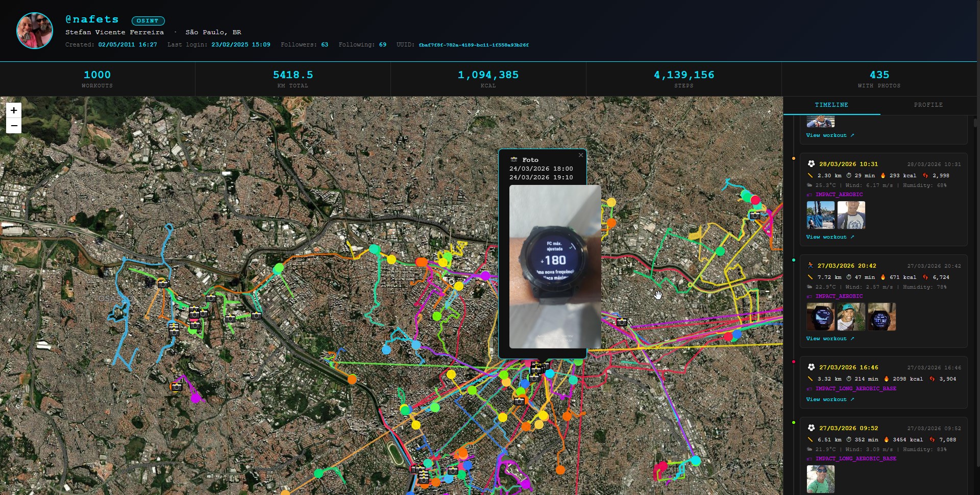Click the orange timeline dot for 28/03/2026 10:31

794,158
